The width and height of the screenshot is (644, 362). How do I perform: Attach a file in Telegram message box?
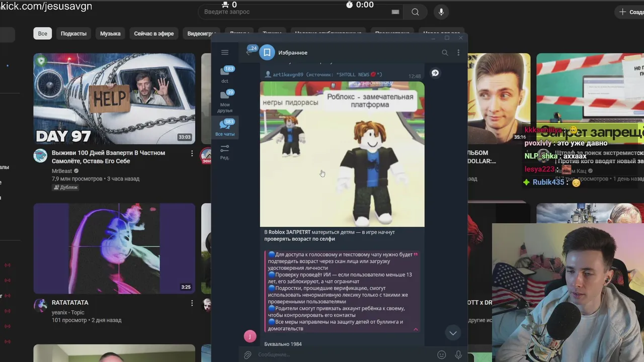pos(248,355)
